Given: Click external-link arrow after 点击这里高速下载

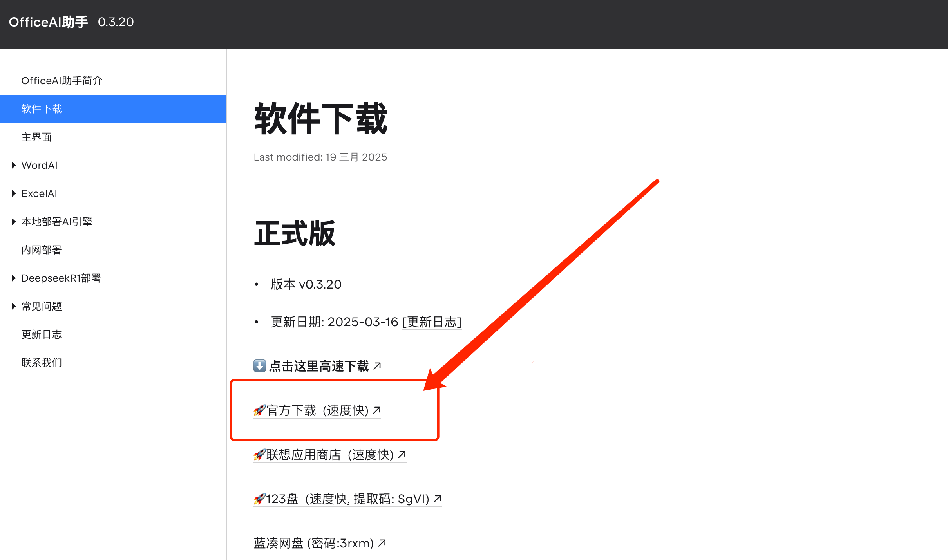Looking at the screenshot, I should pos(377,366).
